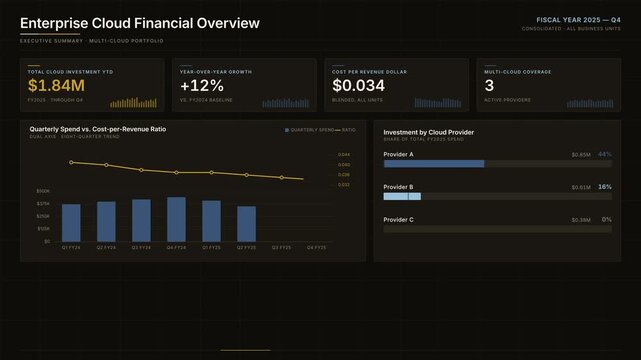The image size is (641, 360).
Task: Click Provider A's 44% share value
Action: tap(605, 154)
